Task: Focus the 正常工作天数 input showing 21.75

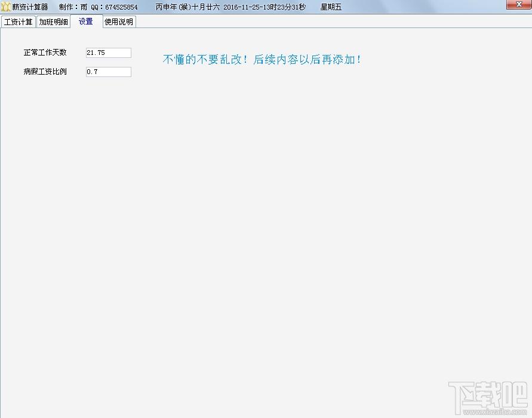Action: [109, 53]
